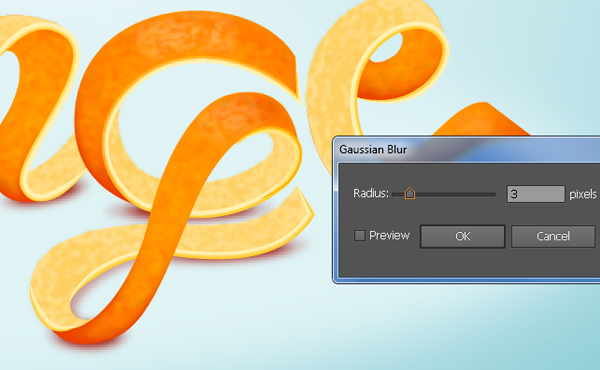The height and width of the screenshot is (370, 600).
Task: Click the Gaussian Blur title bar
Action: 467,149
